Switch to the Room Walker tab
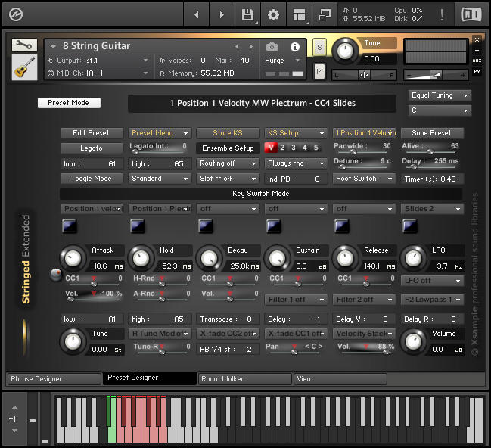 (x=245, y=379)
